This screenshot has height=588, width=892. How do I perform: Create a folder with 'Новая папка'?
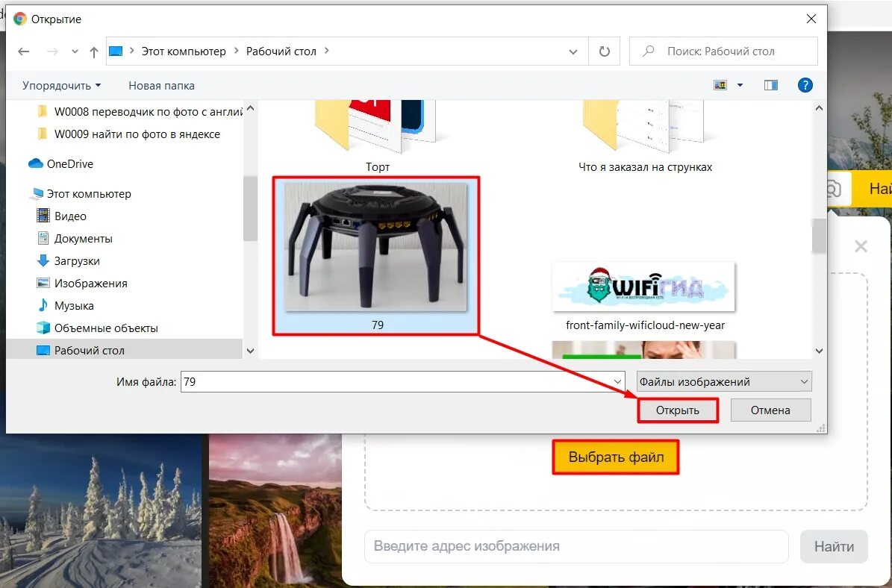pyautogui.click(x=161, y=85)
